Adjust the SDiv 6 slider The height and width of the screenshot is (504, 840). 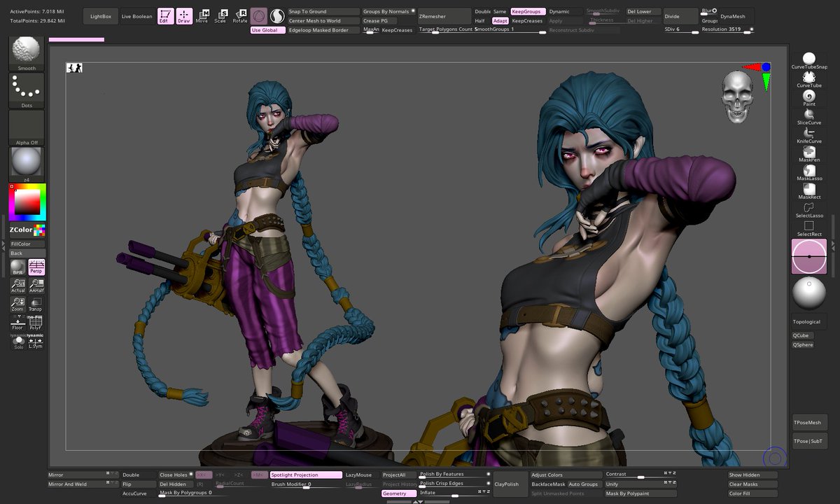[x=680, y=30]
